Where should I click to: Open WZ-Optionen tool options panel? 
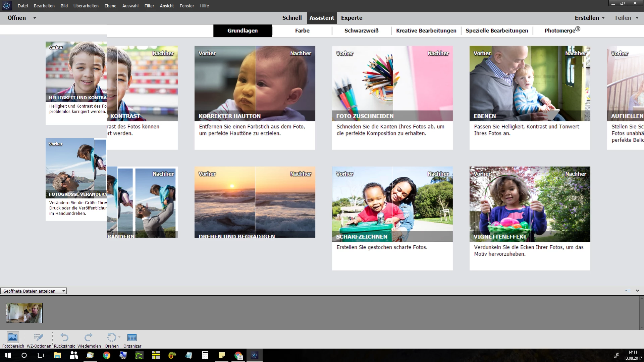[x=39, y=337]
